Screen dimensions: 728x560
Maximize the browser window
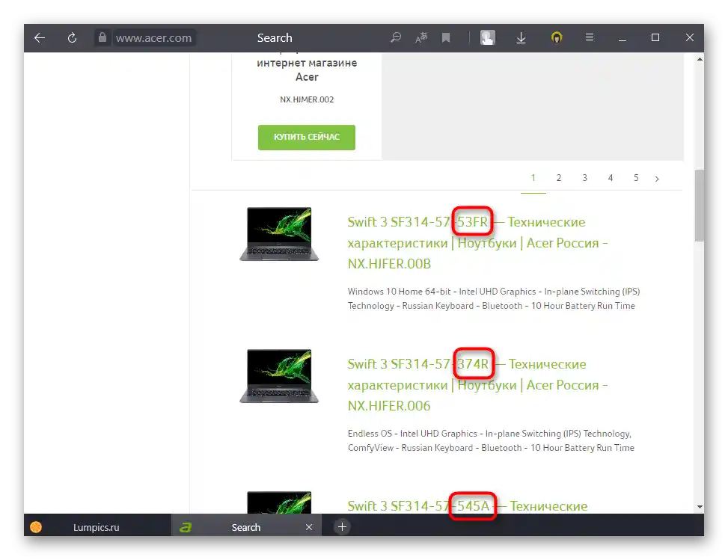(655, 37)
